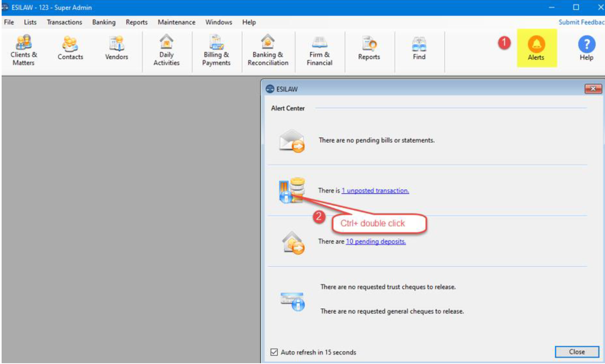Open Clients & Matters toolbar icon
Screen dimensions: 605x364
(x=23, y=50)
